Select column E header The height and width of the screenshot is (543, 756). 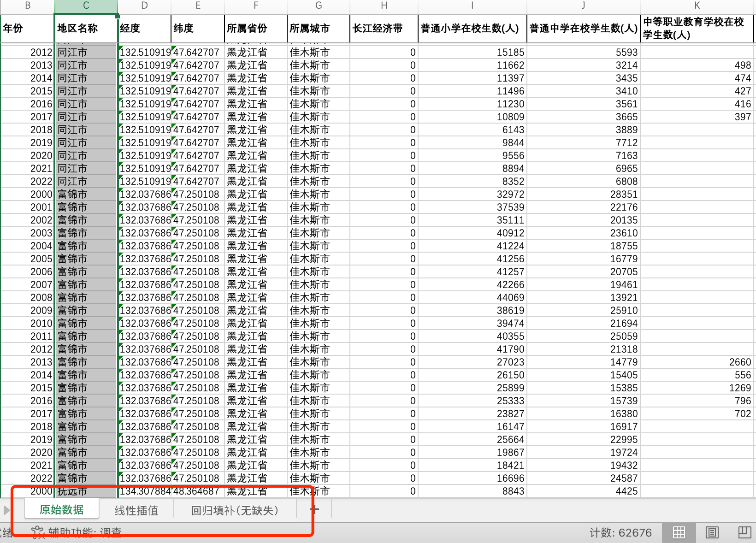[198, 6]
